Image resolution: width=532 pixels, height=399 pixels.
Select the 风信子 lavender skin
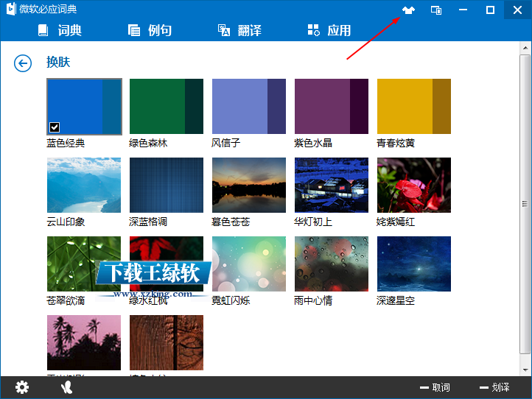[249, 107]
